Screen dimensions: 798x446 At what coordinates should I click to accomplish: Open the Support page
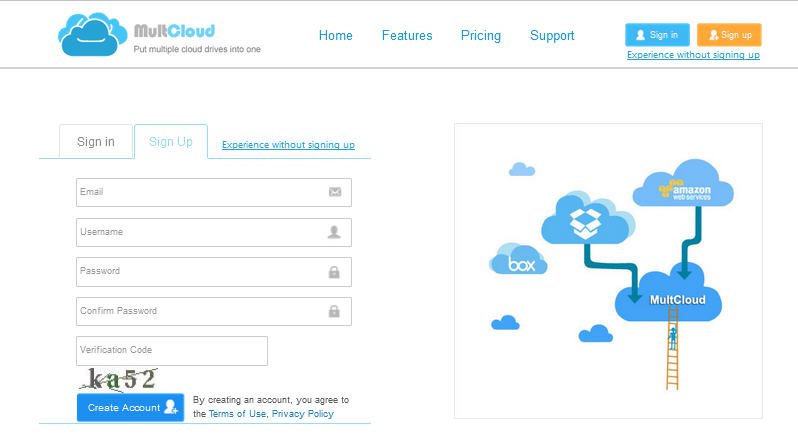552,36
